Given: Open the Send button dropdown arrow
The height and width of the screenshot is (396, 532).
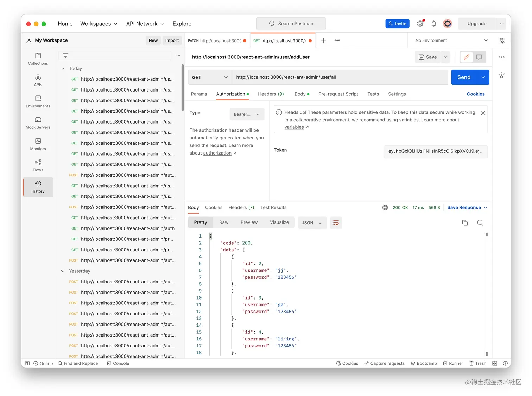Looking at the screenshot, I should [483, 77].
